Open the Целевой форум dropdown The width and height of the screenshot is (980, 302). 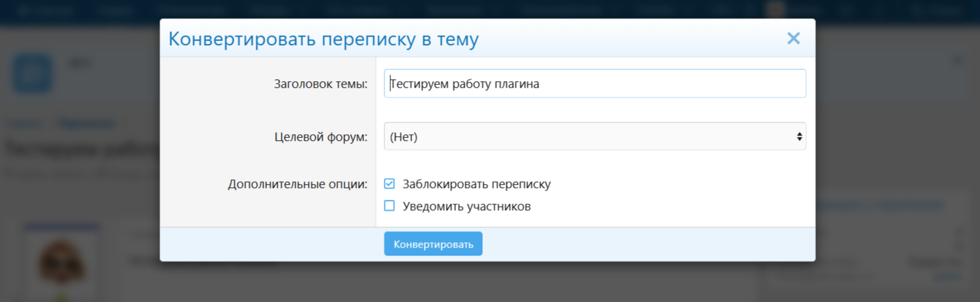594,136
